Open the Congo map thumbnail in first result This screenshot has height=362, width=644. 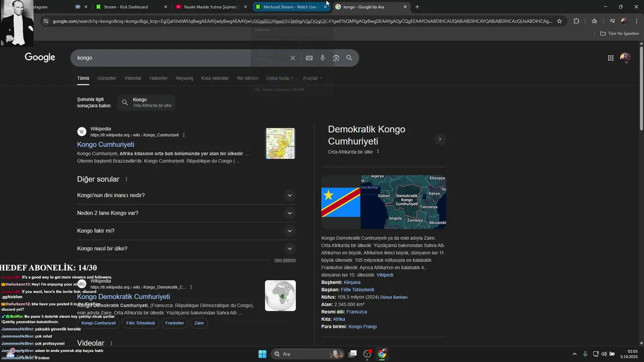[280, 144]
